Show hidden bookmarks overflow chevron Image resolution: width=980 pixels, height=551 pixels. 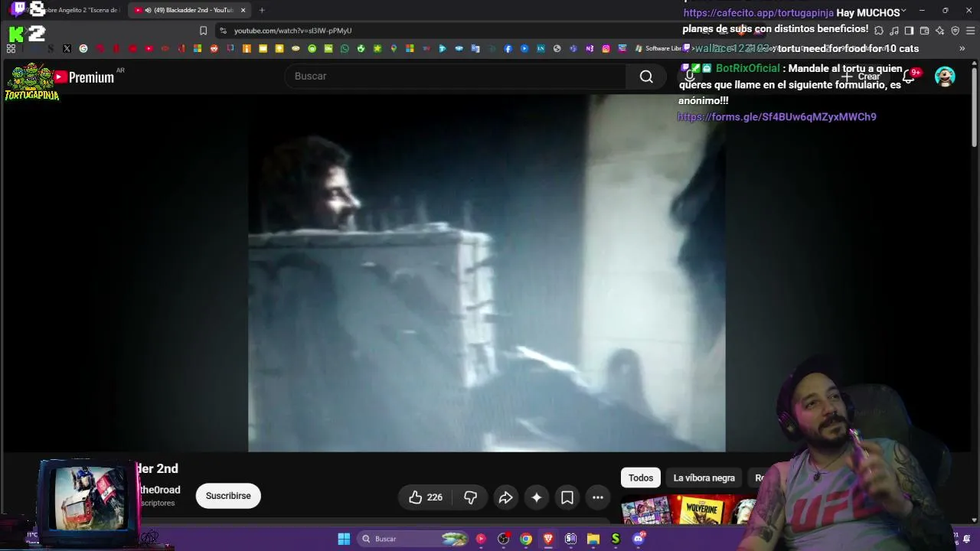[x=962, y=48]
